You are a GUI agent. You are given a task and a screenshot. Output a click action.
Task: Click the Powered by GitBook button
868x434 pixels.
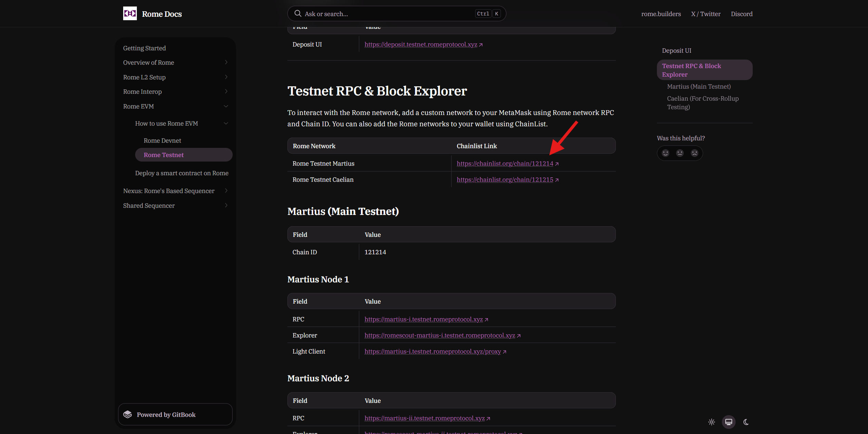(x=175, y=414)
